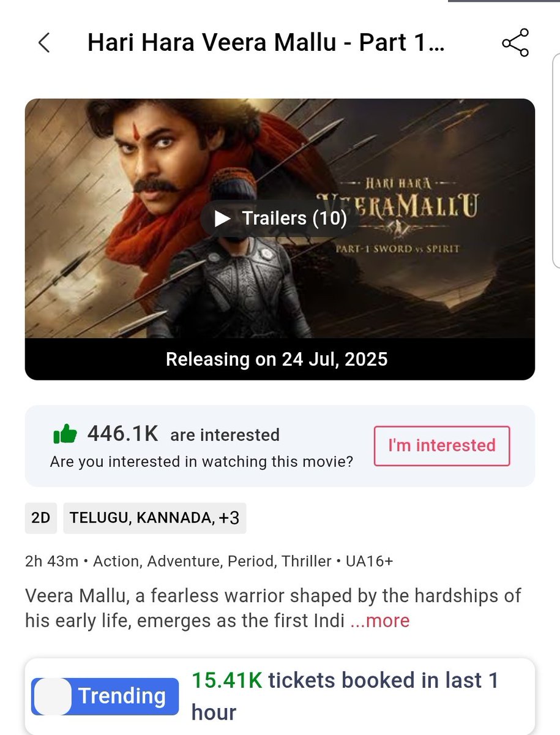The height and width of the screenshot is (735, 560).
Task: Tap the Releasing on 24 Jul, 2025 banner
Action: tap(280, 359)
